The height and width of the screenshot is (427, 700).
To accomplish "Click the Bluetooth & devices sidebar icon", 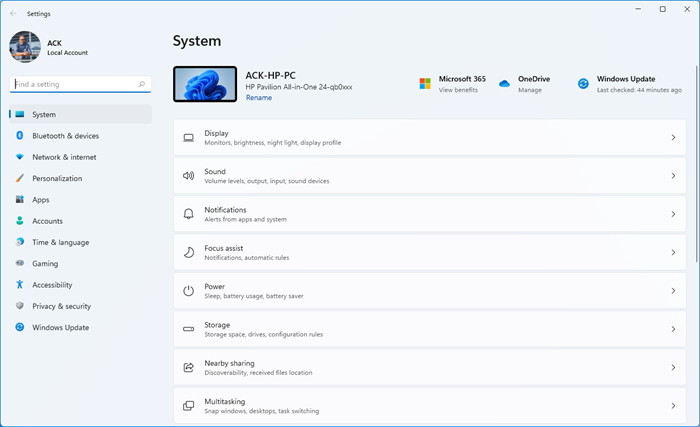I will pos(19,136).
